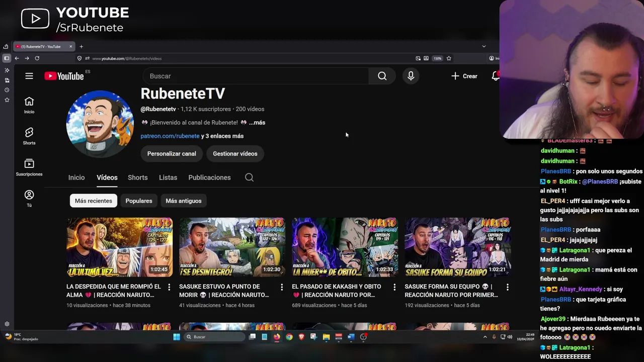
Task: Search within the channel via magnifier icon
Action: 249,177
